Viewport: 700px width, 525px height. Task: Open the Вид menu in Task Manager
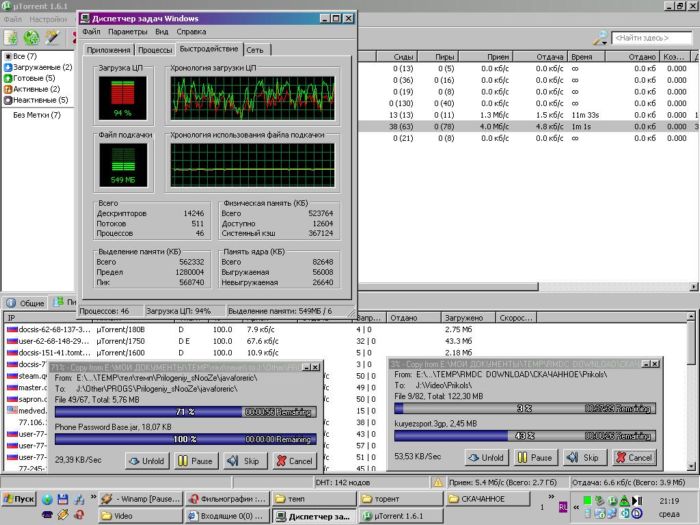click(162, 32)
